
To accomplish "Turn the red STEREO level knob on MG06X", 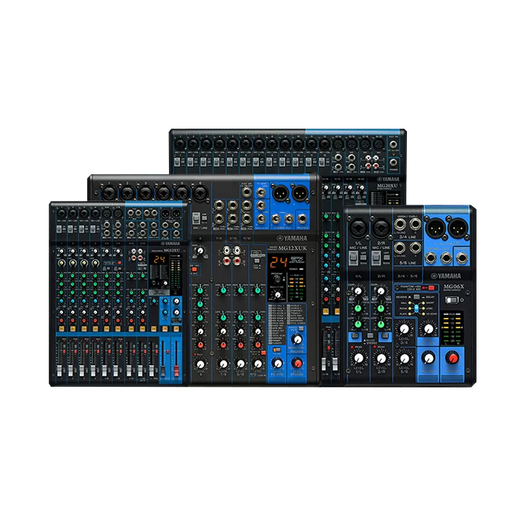I will [452, 358].
